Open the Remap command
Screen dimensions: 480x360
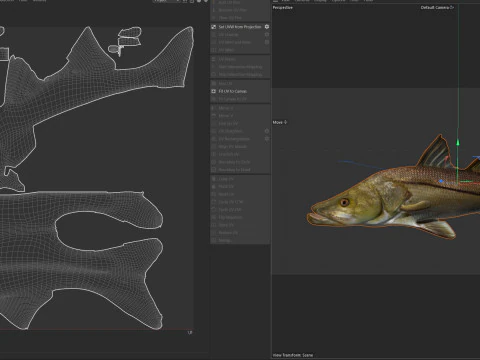(221, 240)
